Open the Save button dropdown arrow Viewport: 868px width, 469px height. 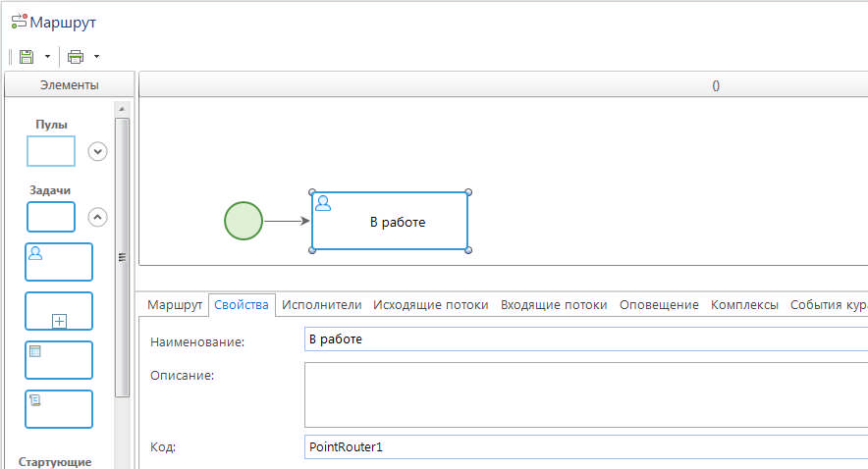[46, 57]
